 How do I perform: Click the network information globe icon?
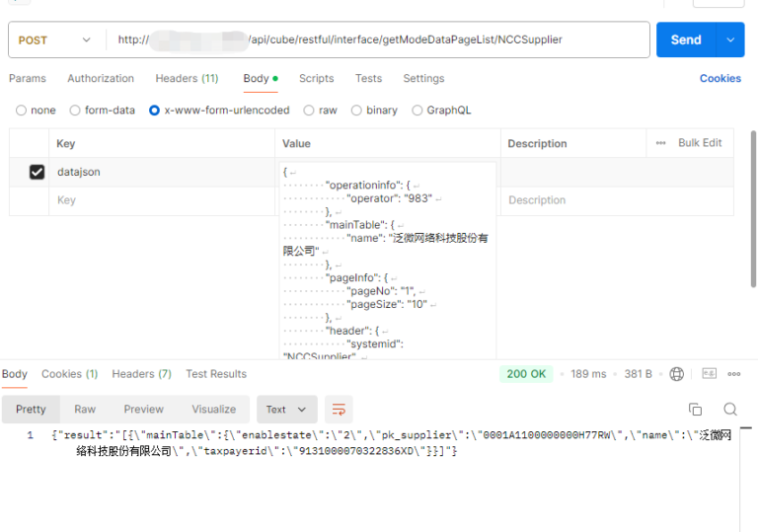point(676,374)
